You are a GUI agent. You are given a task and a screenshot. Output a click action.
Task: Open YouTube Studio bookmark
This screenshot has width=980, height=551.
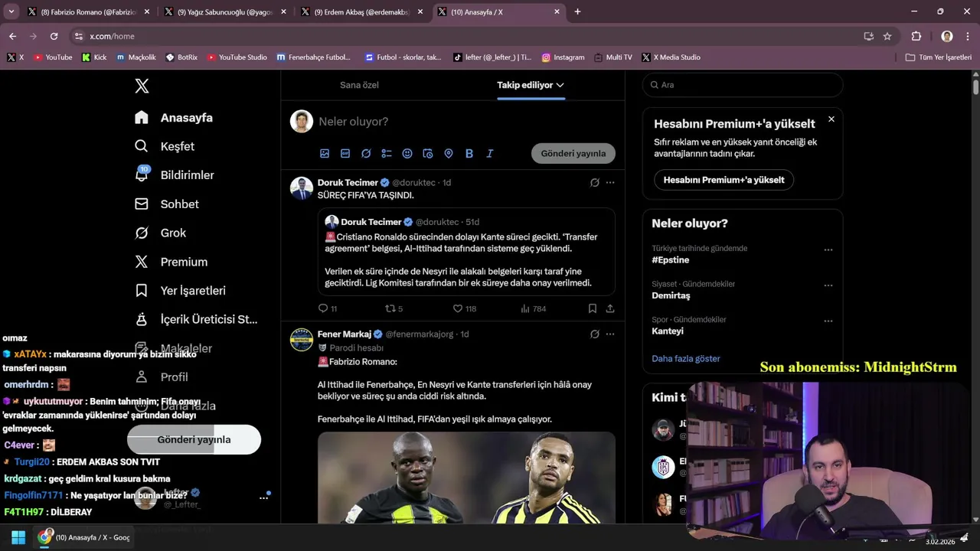point(237,57)
